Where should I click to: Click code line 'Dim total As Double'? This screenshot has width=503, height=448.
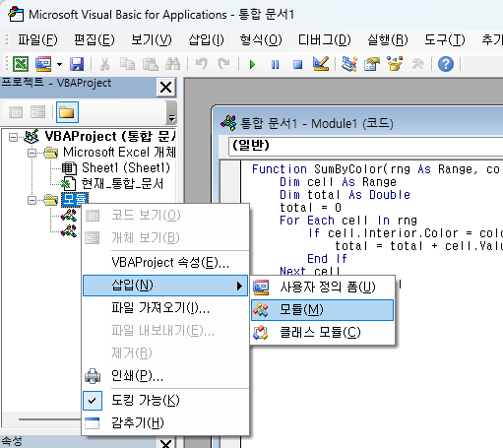coord(345,195)
